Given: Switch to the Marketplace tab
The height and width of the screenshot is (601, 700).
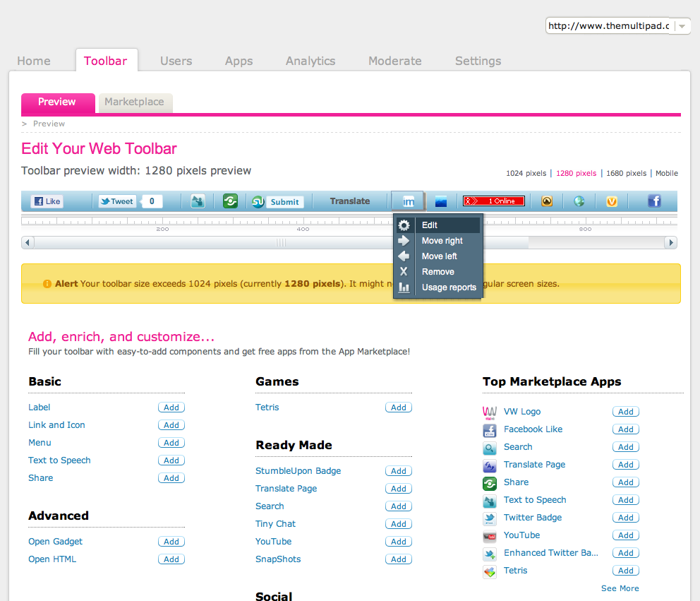Looking at the screenshot, I should coord(135,102).
